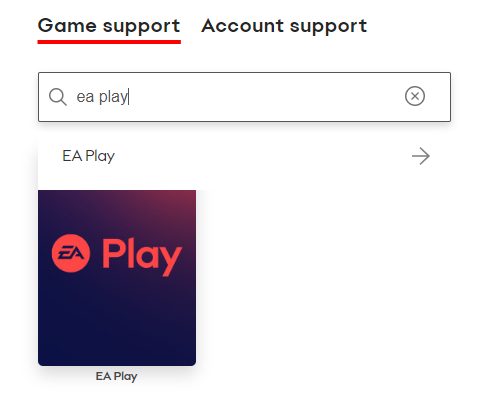Image resolution: width=479 pixels, height=403 pixels.
Task: Click the word Game in Game support
Action: [x=67, y=25]
